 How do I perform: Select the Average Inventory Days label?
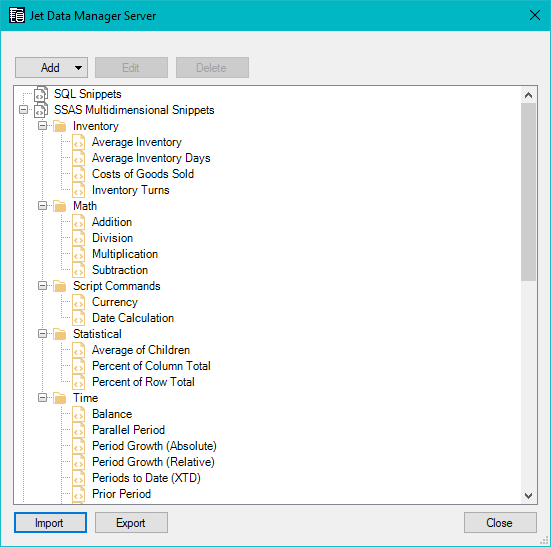click(151, 158)
